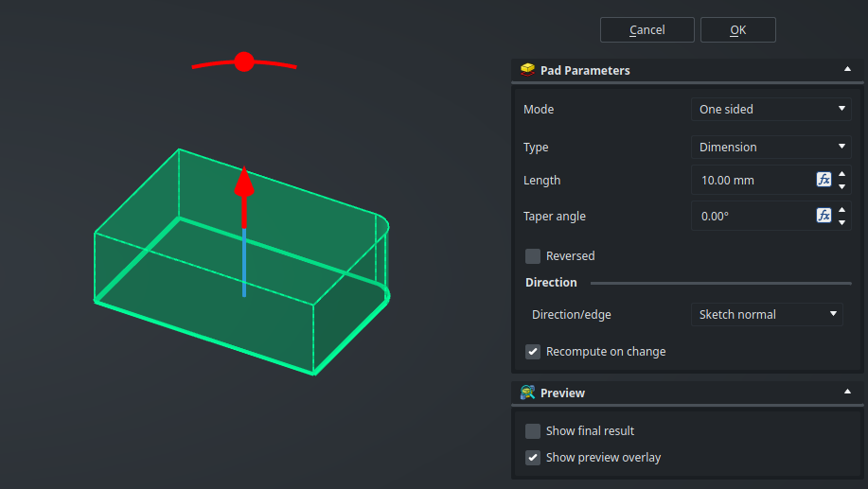Click the red arrow head in viewport
This screenshot has height=489, width=868.
[x=244, y=181]
